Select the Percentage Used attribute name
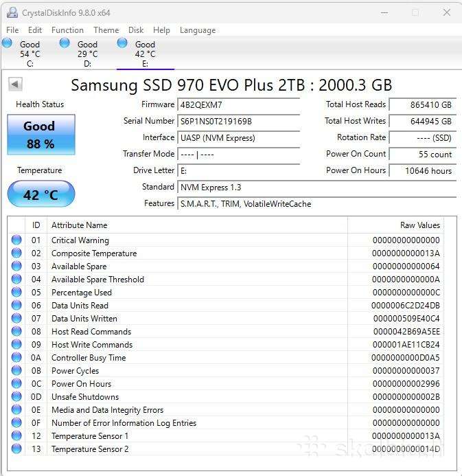462x476 pixels. pyautogui.click(x=82, y=293)
